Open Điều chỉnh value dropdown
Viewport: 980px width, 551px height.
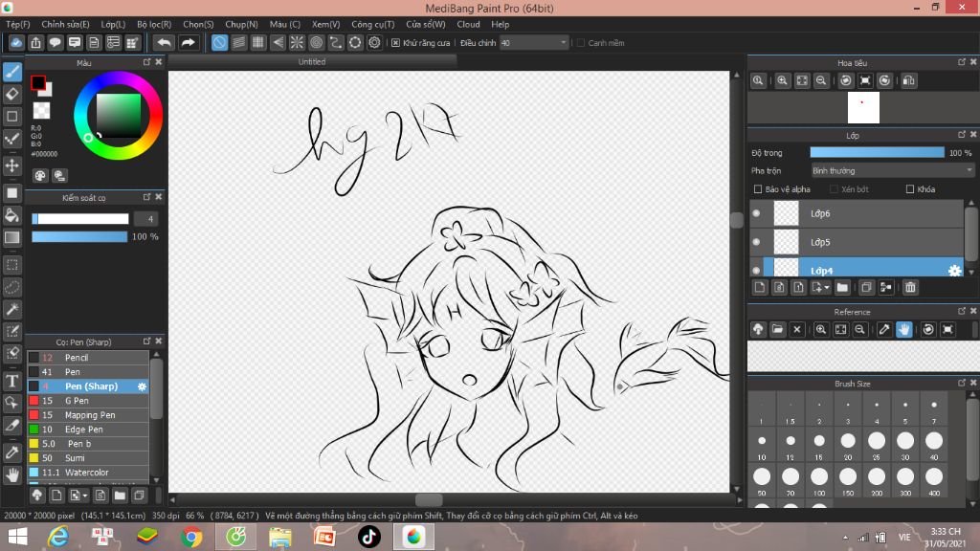tap(534, 42)
